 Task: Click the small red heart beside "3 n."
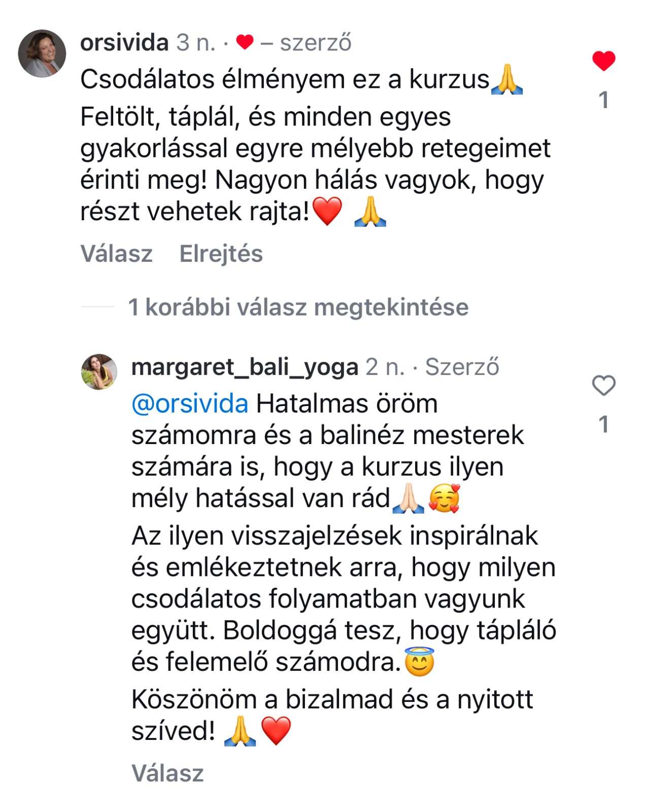click(x=245, y=42)
